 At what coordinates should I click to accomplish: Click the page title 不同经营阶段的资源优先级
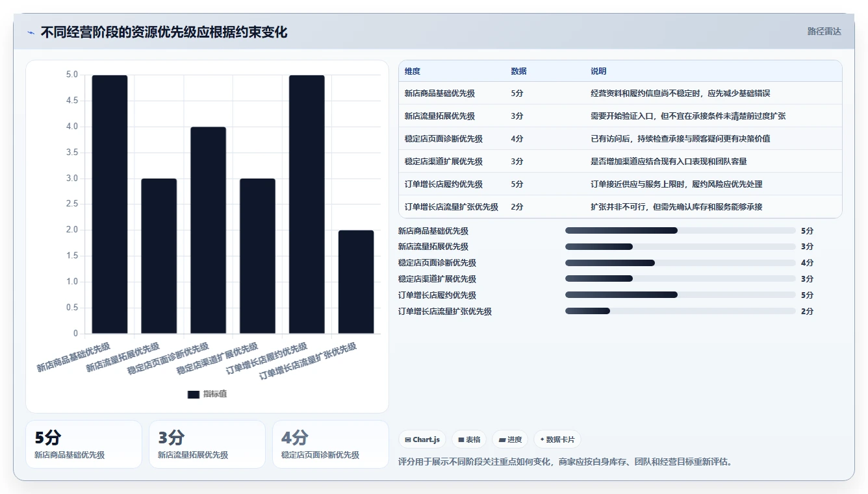[164, 32]
